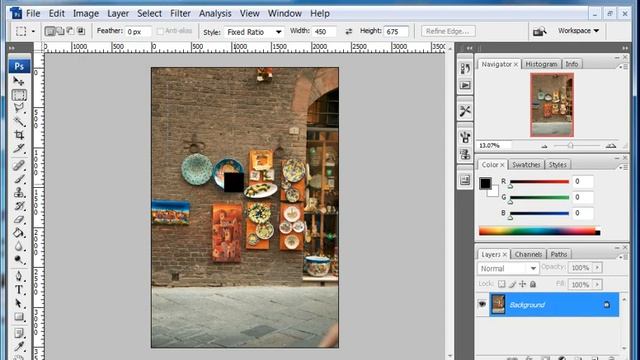Open the Tool Presets panel icon
The height and width of the screenshot is (360, 640).
coord(465,111)
